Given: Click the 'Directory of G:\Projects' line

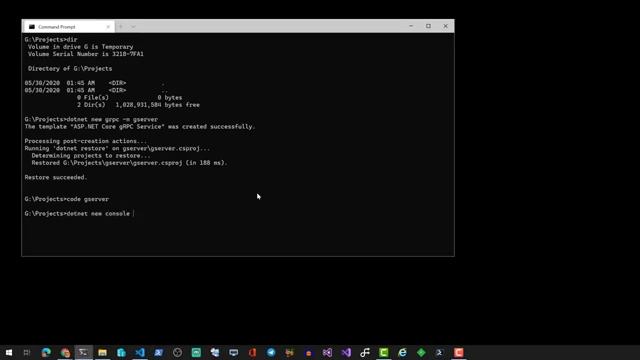Looking at the screenshot, I should point(70,69).
